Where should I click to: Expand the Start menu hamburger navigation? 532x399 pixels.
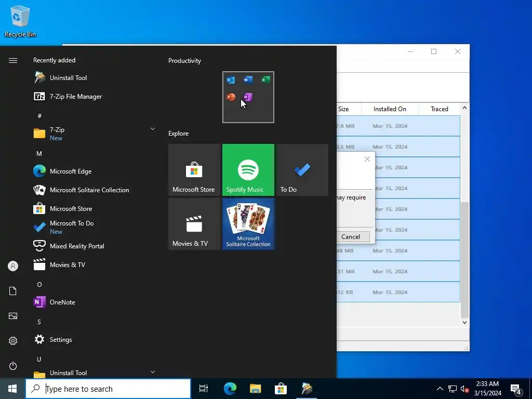coord(13,60)
